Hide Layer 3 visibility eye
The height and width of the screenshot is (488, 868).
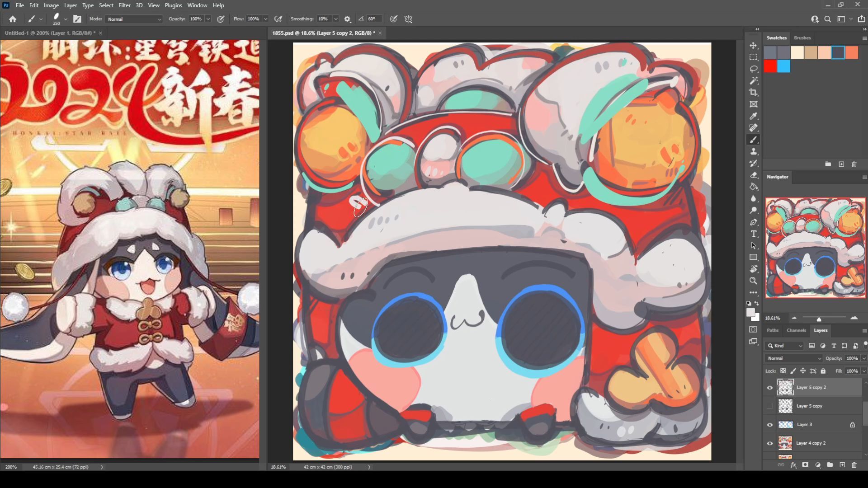[770, 425]
